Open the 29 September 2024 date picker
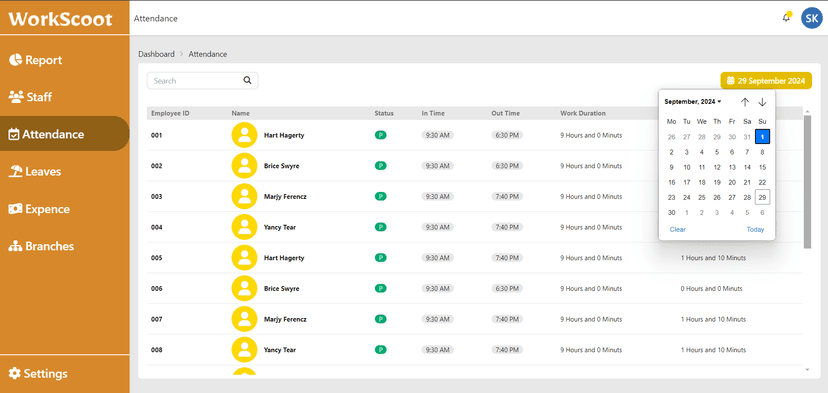The height and width of the screenshot is (393, 828). coord(766,81)
